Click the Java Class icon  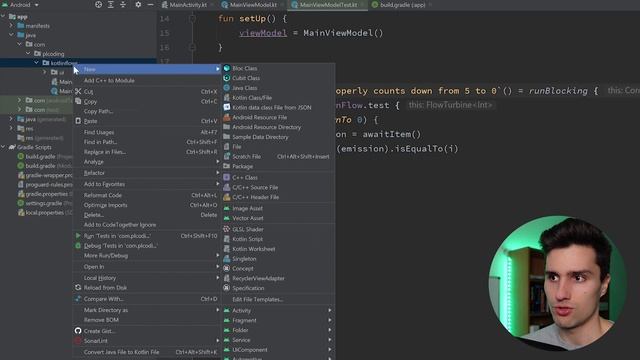click(x=227, y=88)
